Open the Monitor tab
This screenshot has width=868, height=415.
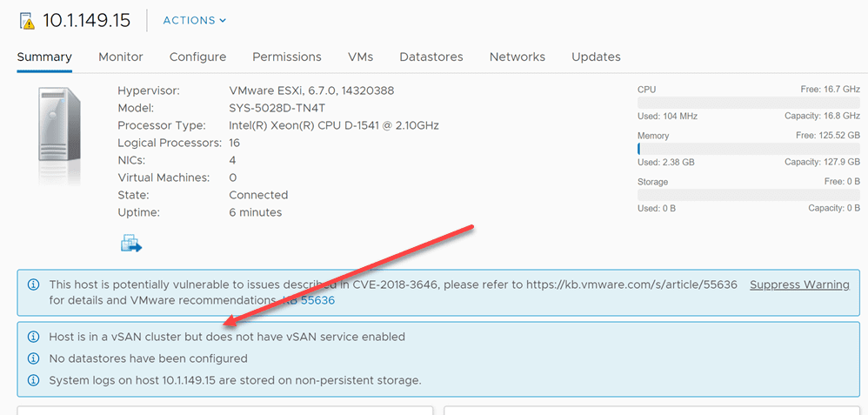(121, 57)
